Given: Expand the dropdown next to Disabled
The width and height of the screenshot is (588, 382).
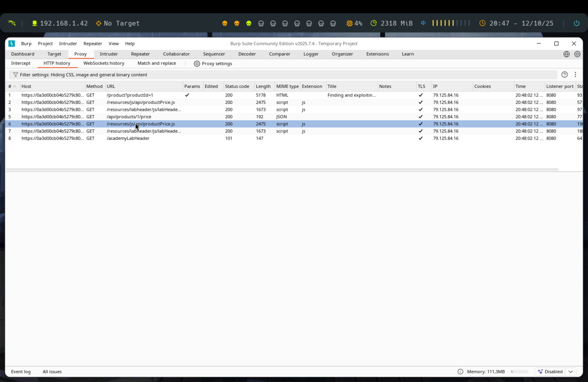Looking at the screenshot, I should (x=570, y=372).
